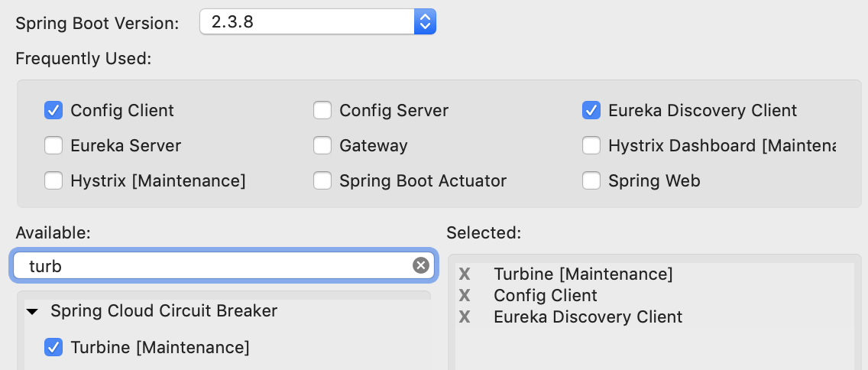Viewport: 868px width, 370px height.
Task: Remove Eureka Discovery Client from the Selected list
Action: tap(465, 316)
